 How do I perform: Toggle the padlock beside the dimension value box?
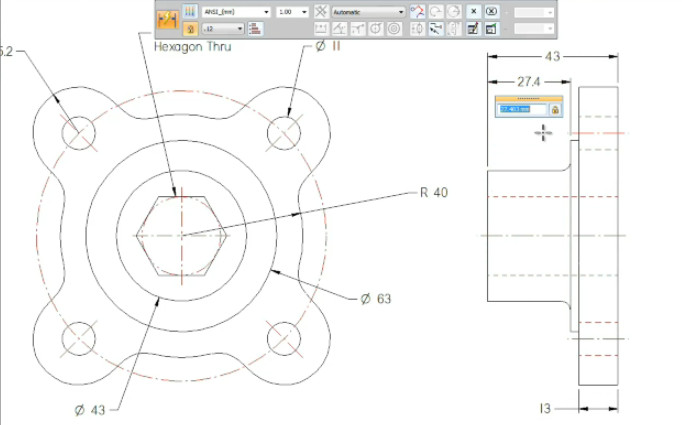coord(553,108)
